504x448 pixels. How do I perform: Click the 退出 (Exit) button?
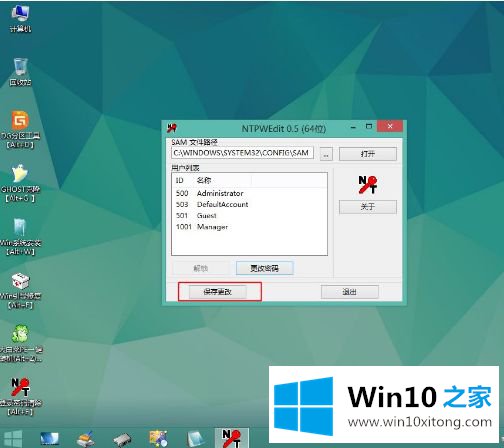[349, 292]
